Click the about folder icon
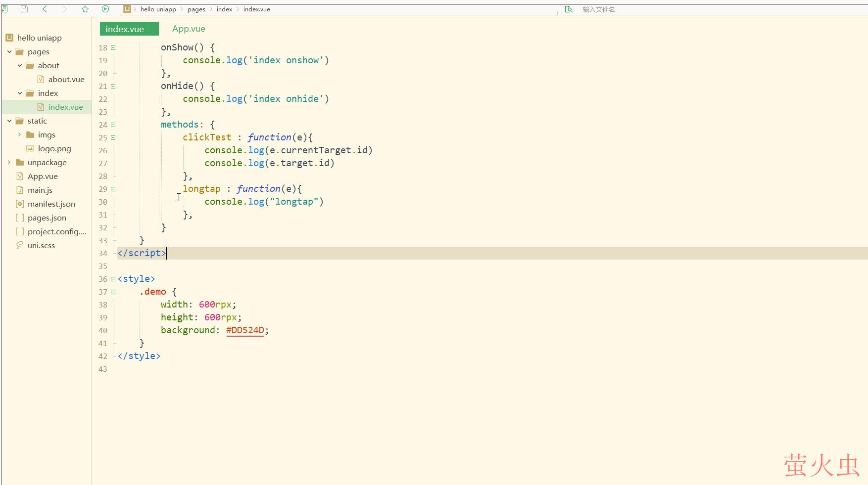 (30, 65)
